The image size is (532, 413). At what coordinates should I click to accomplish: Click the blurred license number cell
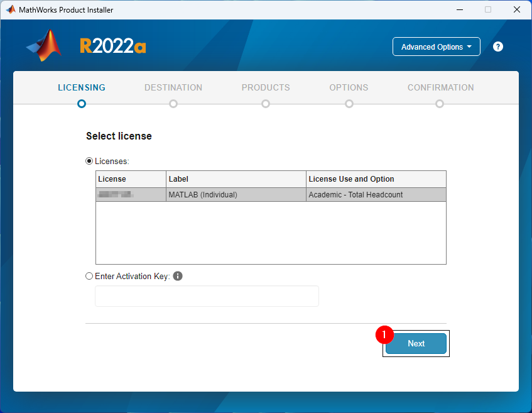pos(131,195)
